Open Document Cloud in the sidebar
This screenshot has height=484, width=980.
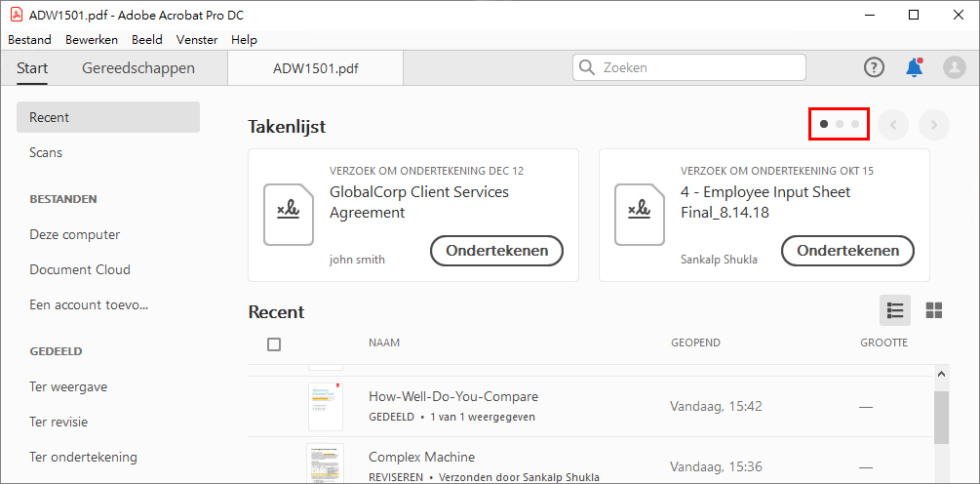(x=80, y=269)
